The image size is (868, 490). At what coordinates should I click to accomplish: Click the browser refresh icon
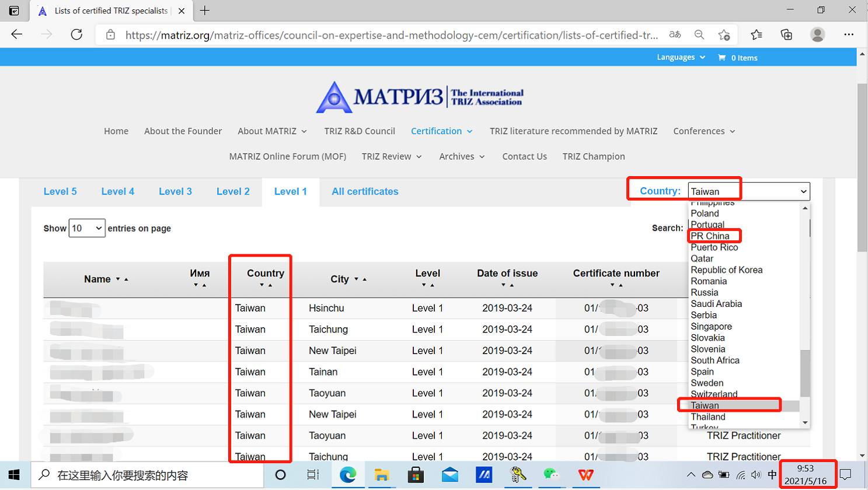pyautogui.click(x=76, y=34)
